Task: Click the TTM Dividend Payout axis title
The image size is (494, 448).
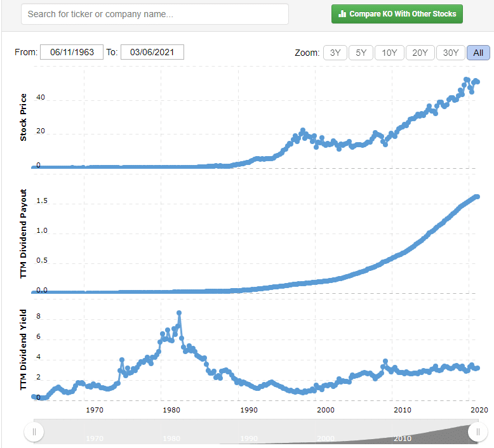Action: pyautogui.click(x=23, y=234)
